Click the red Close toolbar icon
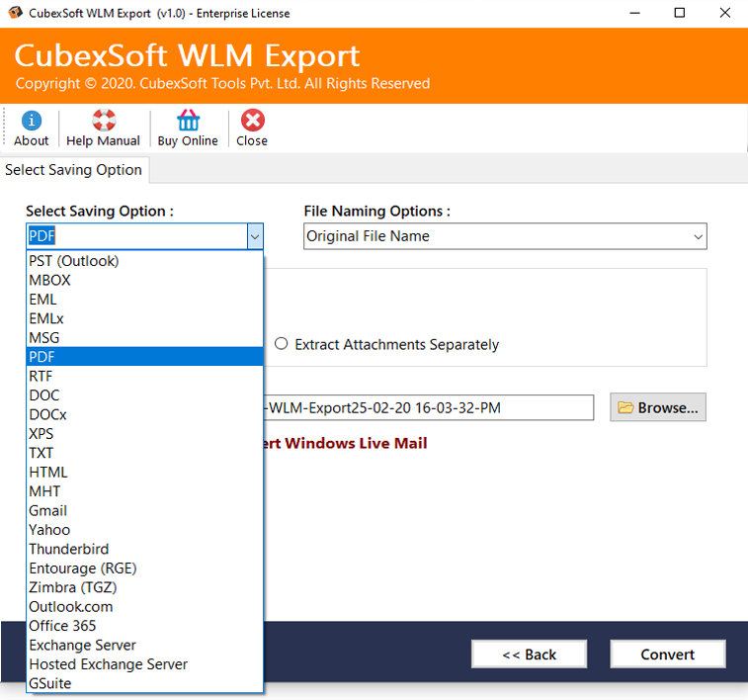748x700 pixels. 252,121
